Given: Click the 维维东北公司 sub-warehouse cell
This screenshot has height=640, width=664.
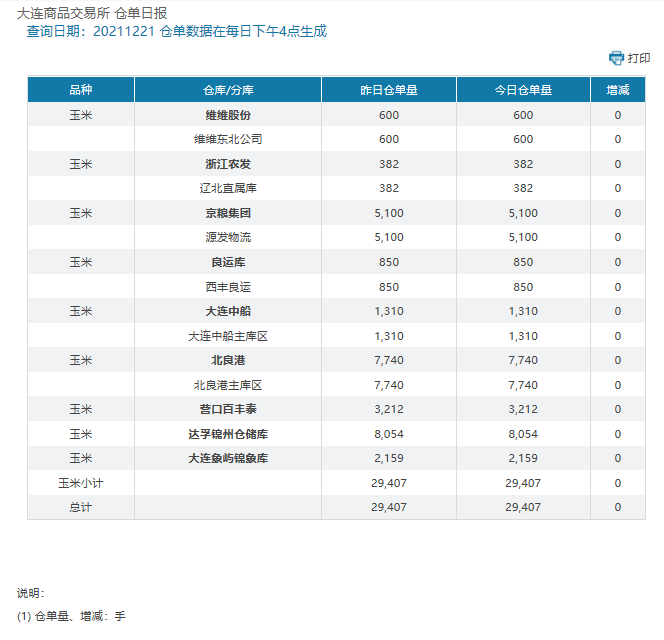Looking at the screenshot, I should point(228,139).
